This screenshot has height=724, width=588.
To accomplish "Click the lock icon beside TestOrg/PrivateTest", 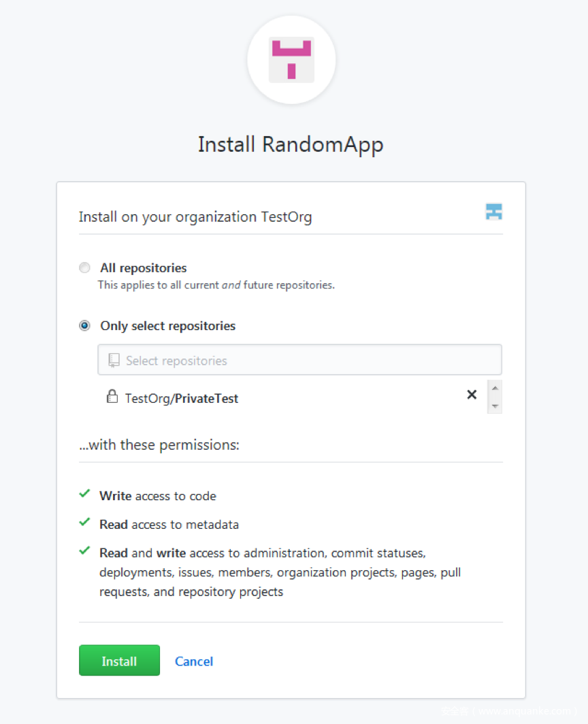I will click(112, 396).
